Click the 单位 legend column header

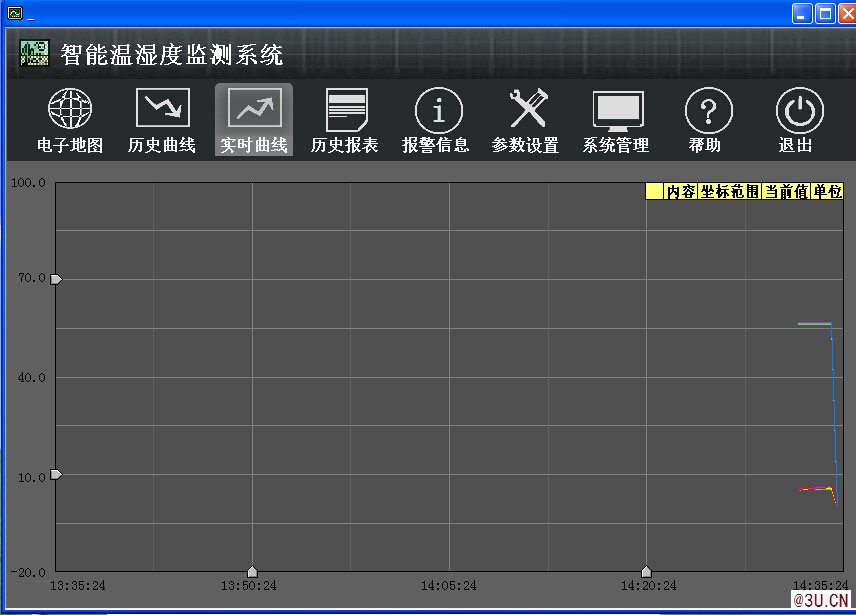tap(827, 192)
